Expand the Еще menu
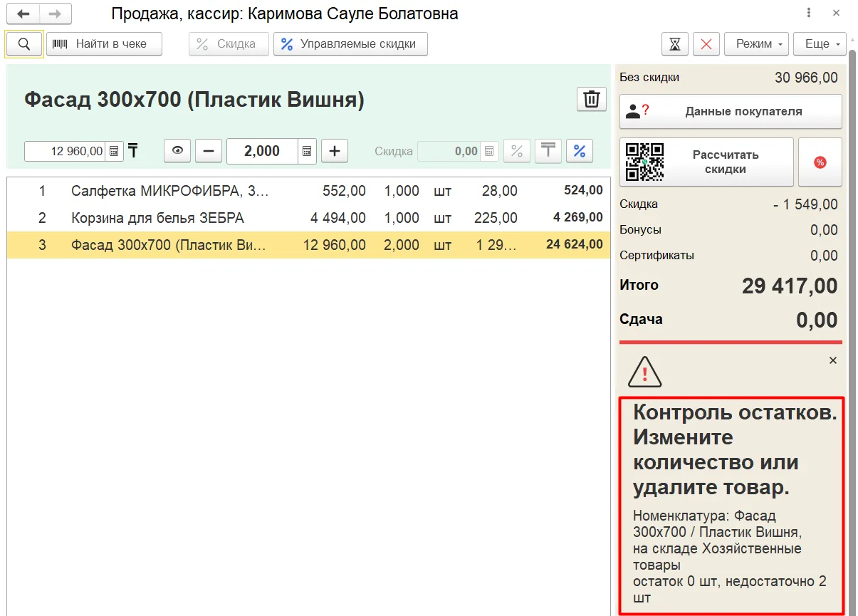Viewport: 858px width, 616px height. [820, 44]
